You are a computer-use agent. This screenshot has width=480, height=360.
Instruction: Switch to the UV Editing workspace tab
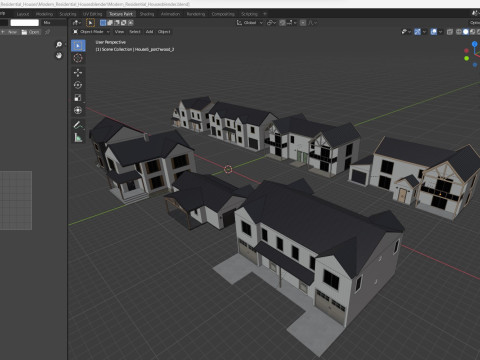(92, 14)
